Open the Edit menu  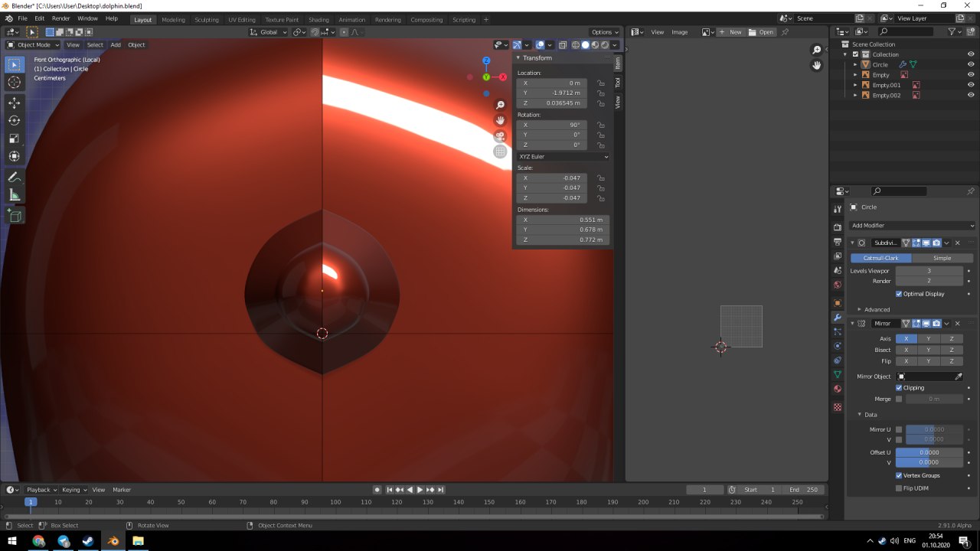point(39,18)
